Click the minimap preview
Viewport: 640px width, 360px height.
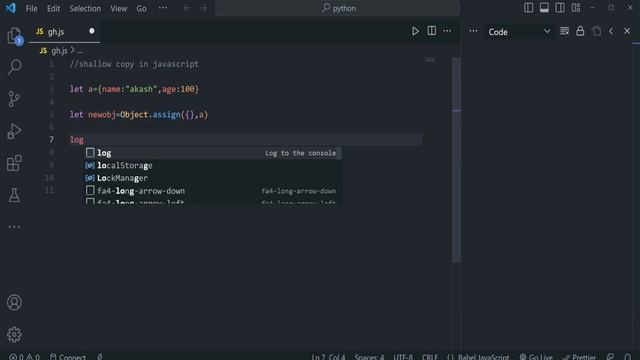430,60
